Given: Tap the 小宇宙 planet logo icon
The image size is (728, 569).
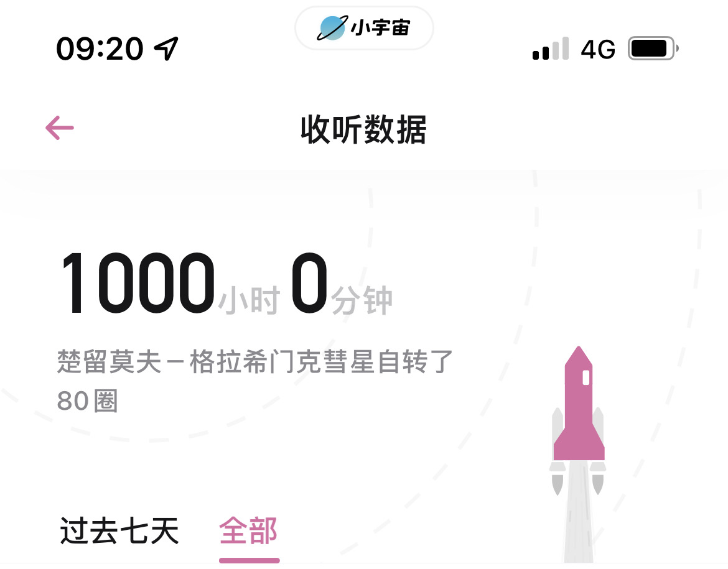Looking at the screenshot, I should (332, 28).
